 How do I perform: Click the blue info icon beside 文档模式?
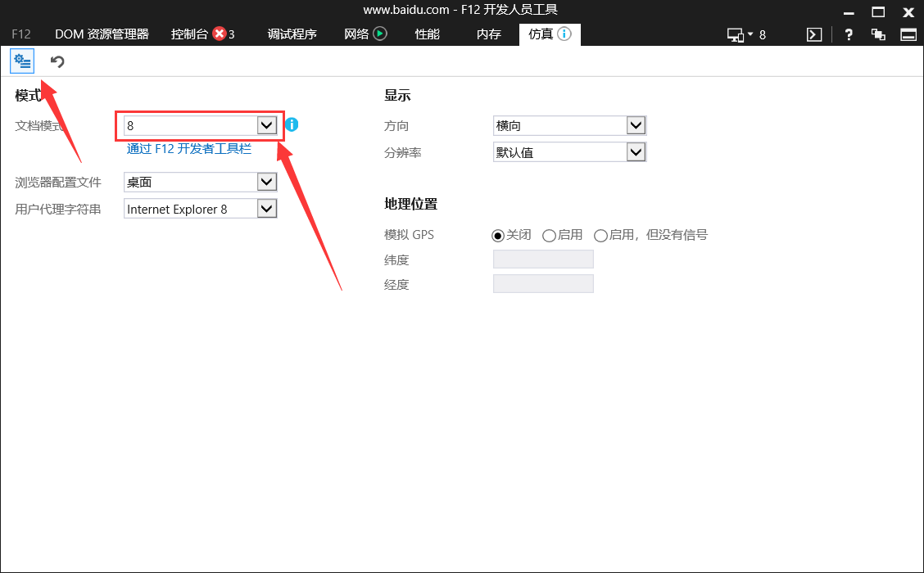292,125
